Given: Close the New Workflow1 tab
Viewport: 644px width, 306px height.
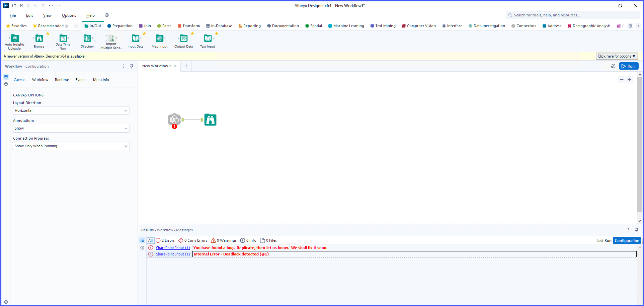Looking at the screenshot, I should 175,66.
